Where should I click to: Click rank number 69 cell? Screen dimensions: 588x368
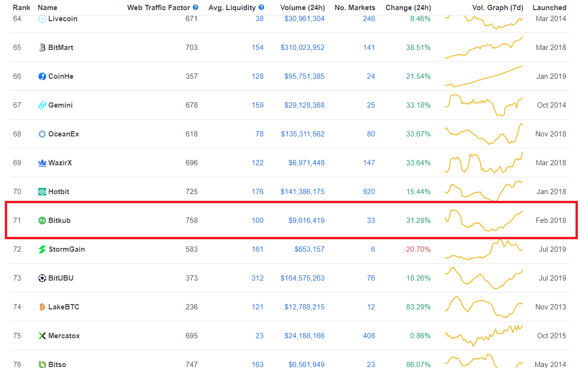tap(17, 163)
